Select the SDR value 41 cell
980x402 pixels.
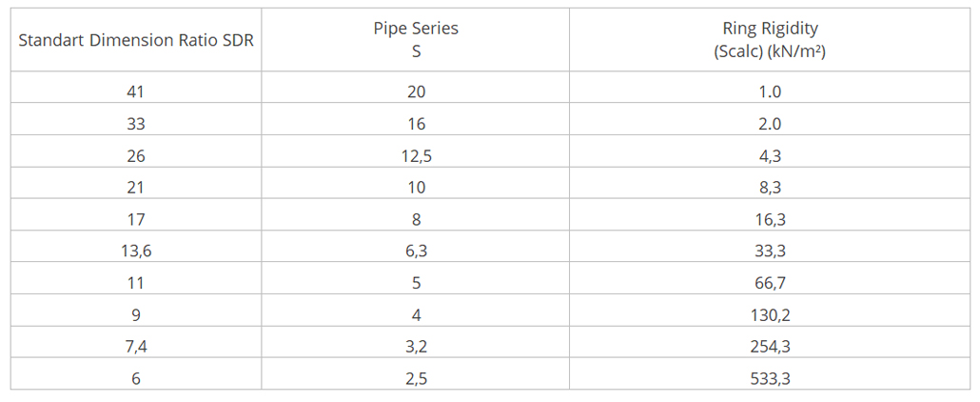[136, 91]
